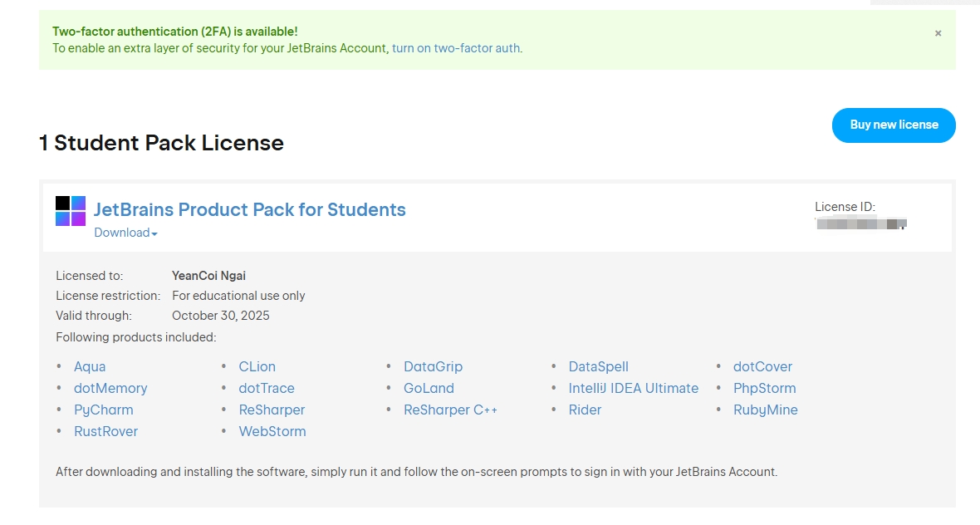Select the PhpStorm product link

(x=764, y=388)
